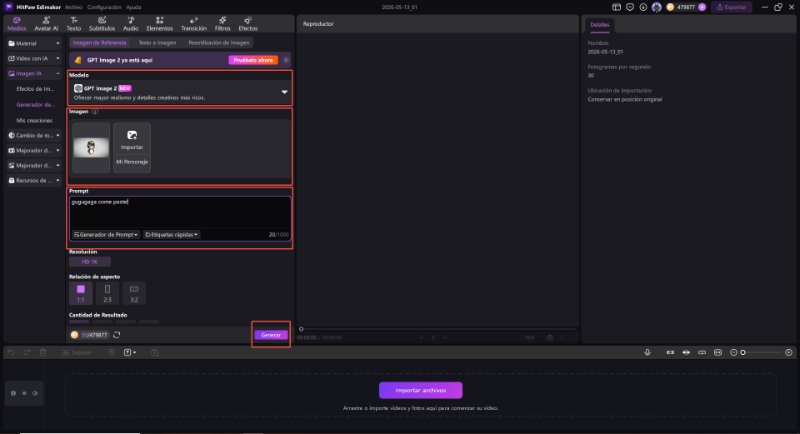Click the Separar split tool

pos(77,352)
